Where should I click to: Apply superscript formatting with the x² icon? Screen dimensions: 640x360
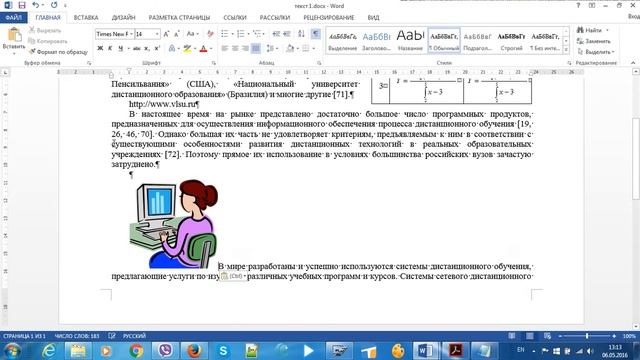[157, 49]
